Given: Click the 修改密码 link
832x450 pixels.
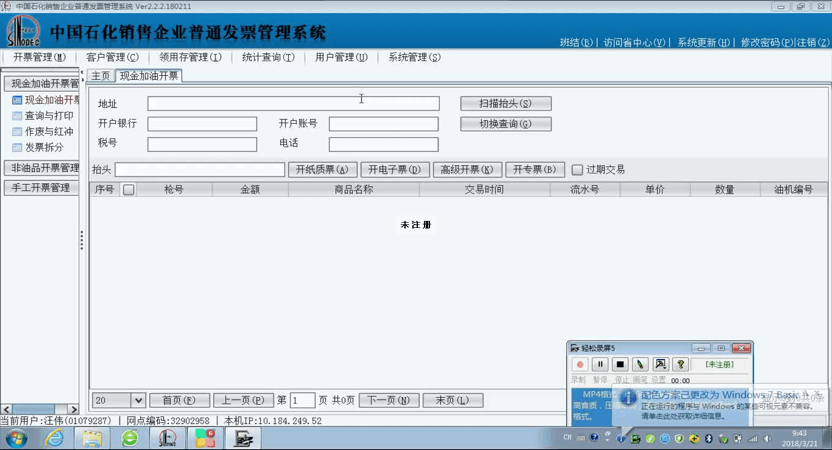Looking at the screenshot, I should pyautogui.click(x=767, y=42).
